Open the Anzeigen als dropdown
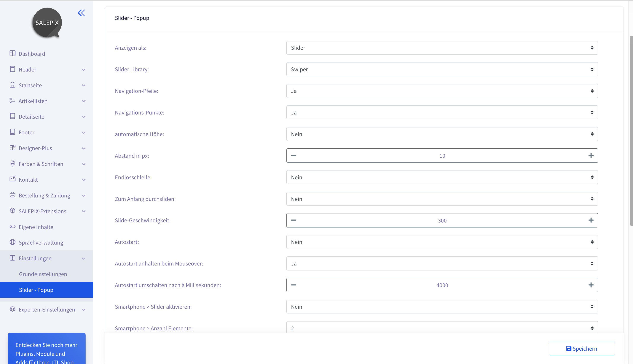The height and width of the screenshot is (364, 633). click(x=442, y=48)
